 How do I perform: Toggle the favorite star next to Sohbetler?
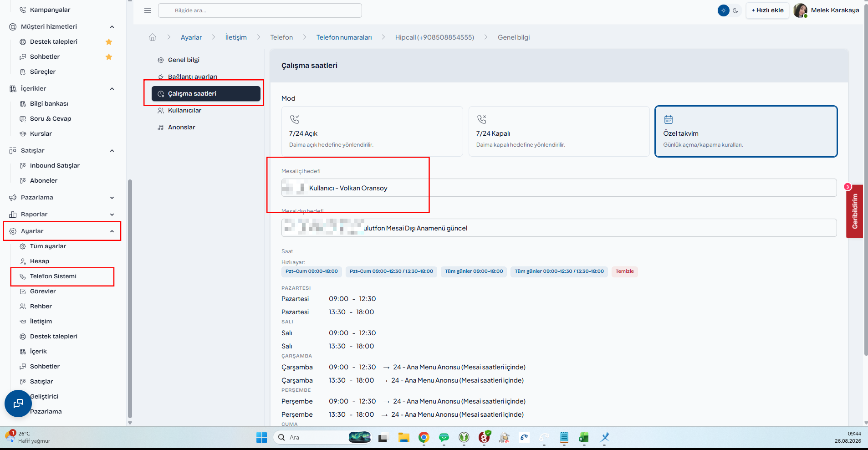tap(109, 57)
